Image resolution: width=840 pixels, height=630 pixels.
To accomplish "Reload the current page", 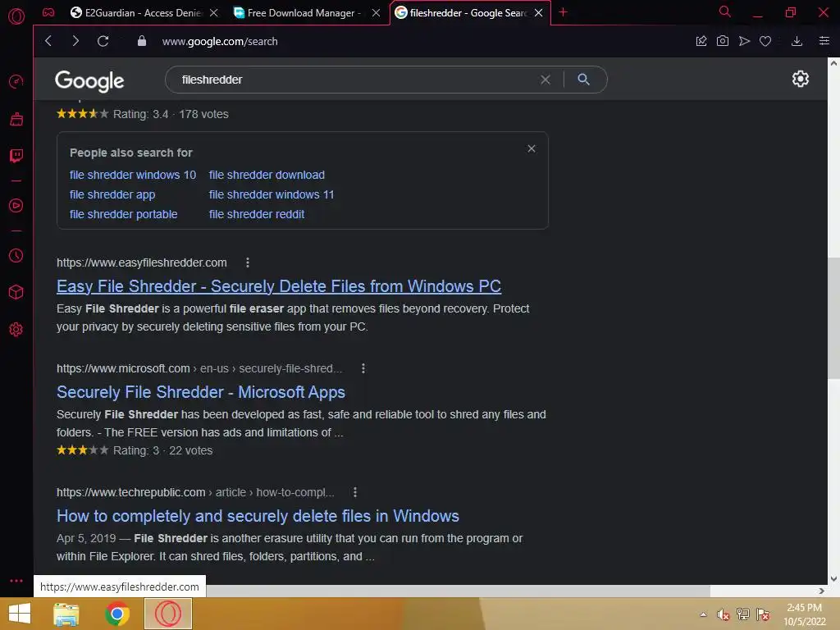I will (x=103, y=41).
